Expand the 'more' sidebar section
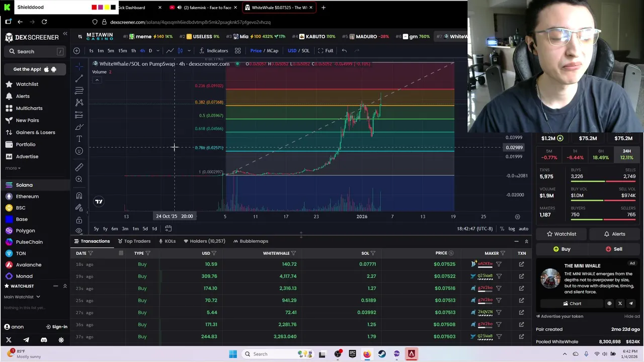Image resolution: width=644 pixels, height=362 pixels. pos(13,168)
